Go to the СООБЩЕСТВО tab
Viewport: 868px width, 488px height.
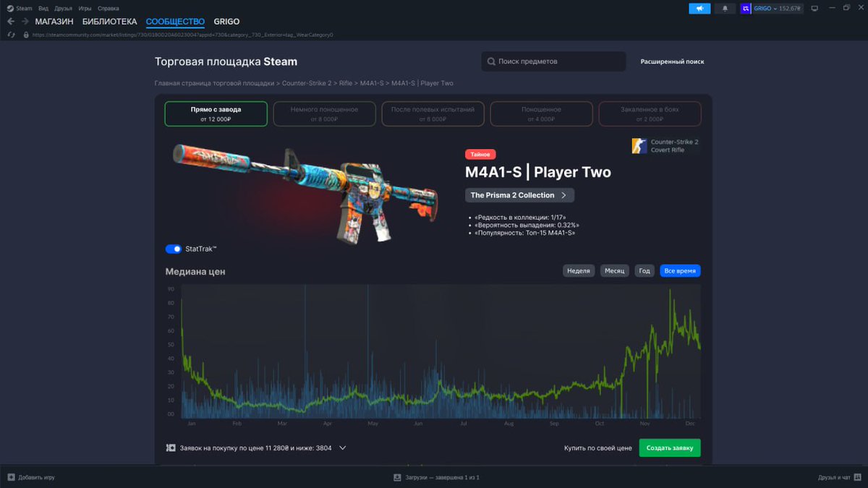pos(175,22)
